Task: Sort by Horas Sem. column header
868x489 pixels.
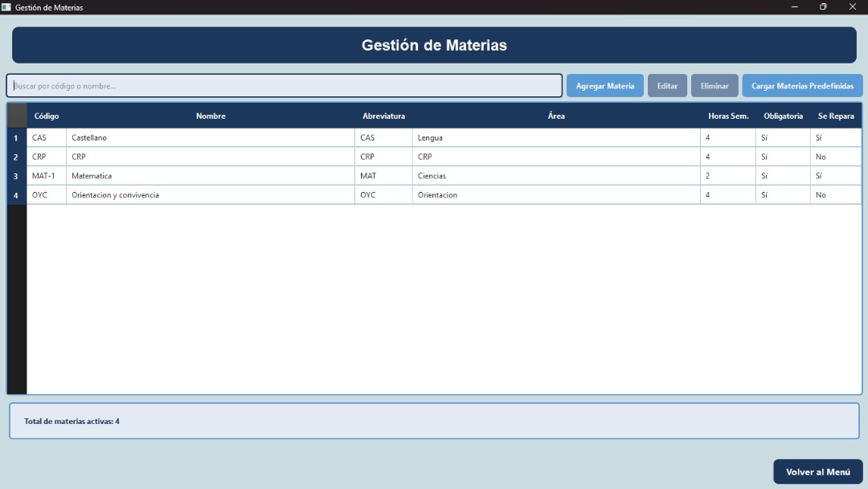Action: coord(728,116)
